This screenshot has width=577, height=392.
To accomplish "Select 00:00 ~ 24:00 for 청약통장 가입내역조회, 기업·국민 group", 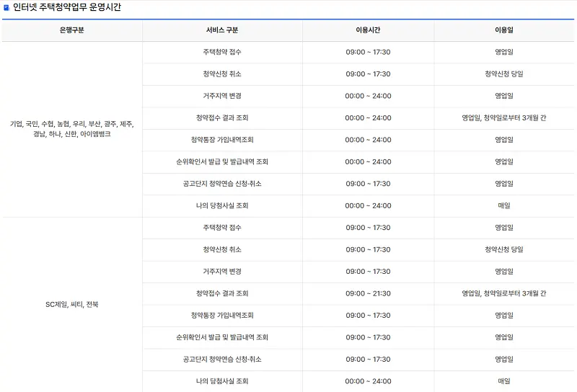I will (368, 140).
